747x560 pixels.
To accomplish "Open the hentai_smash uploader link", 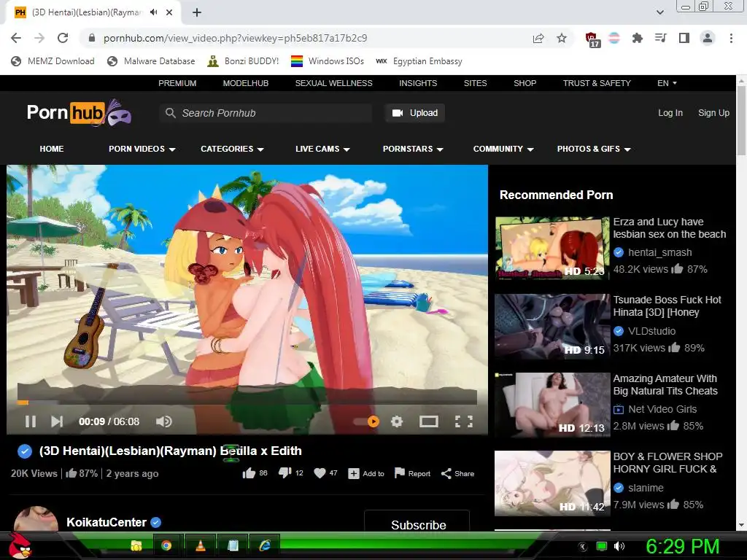I will [x=659, y=252].
